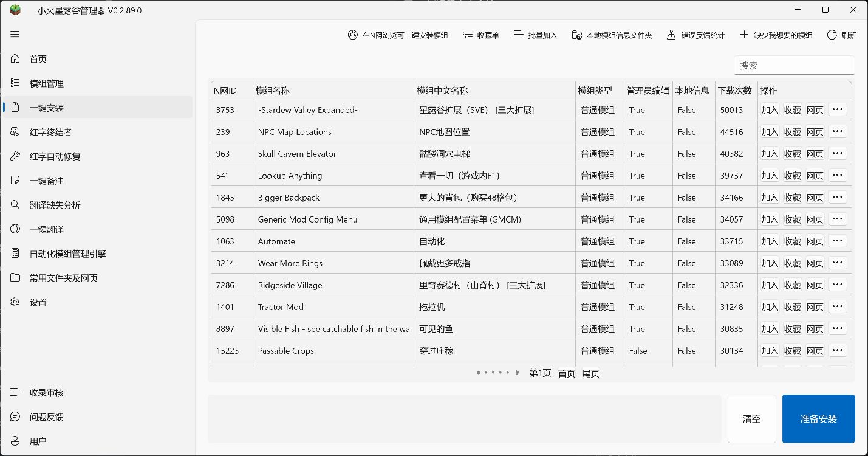Jump to 首页 first page
The height and width of the screenshot is (456, 868).
tap(567, 373)
